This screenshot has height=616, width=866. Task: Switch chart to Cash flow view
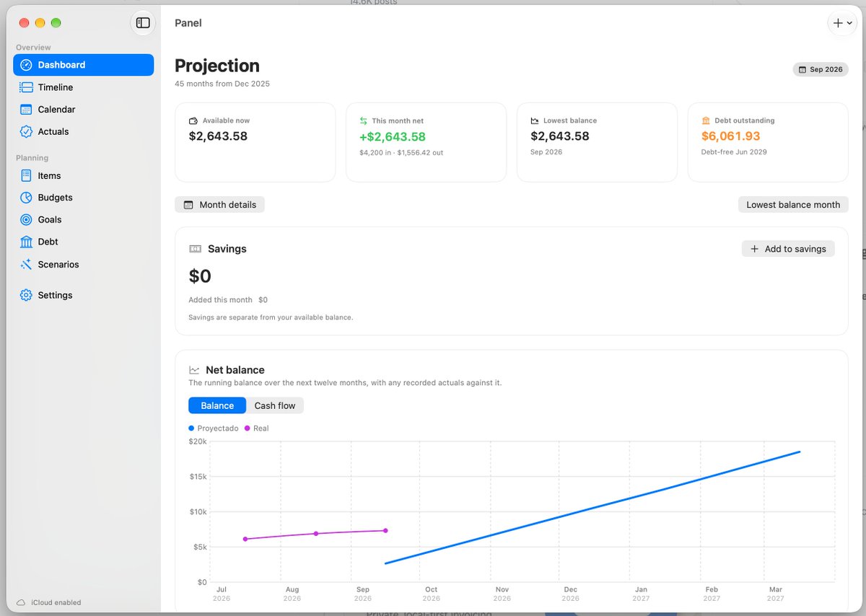coord(275,405)
